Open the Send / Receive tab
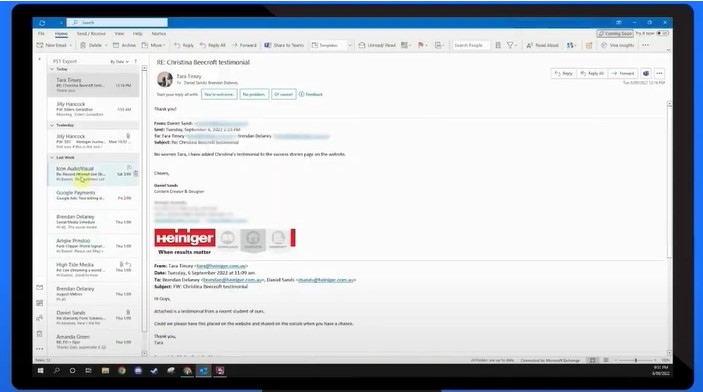 click(x=91, y=34)
